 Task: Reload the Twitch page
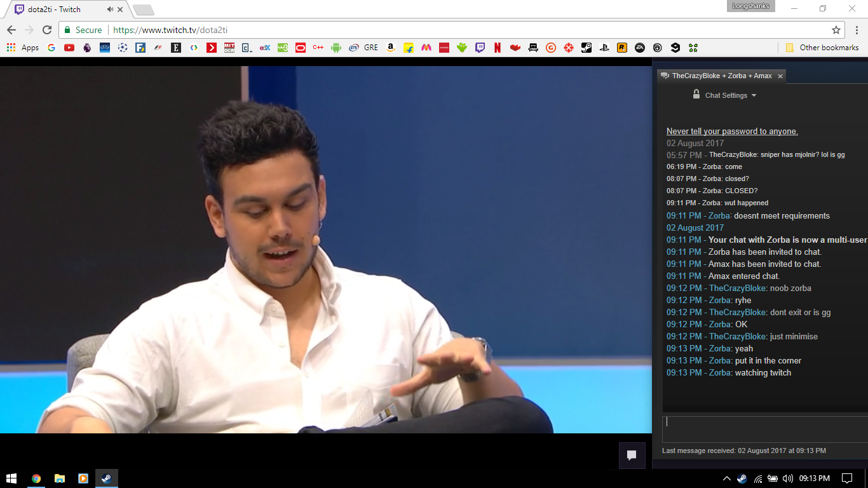[x=47, y=30]
